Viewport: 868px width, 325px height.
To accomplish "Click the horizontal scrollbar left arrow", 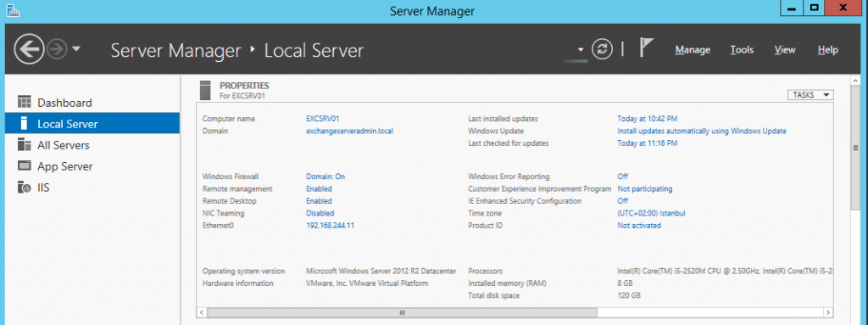I will click(202, 313).
